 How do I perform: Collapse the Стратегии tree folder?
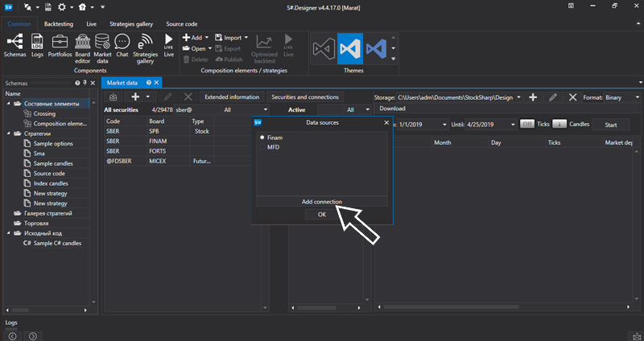(x=9, y=134)
